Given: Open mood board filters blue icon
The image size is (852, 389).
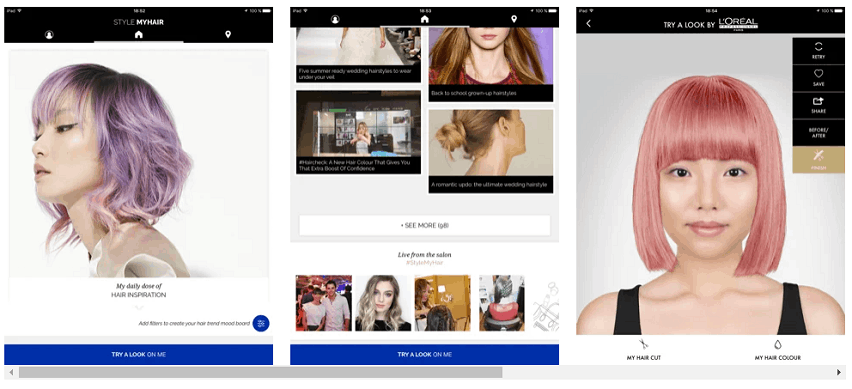Looking at the screenshot, I should click(x=261, y=323).
